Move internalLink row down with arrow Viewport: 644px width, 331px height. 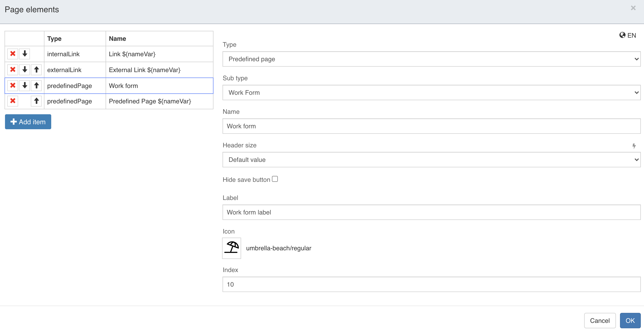coord(24,54)
